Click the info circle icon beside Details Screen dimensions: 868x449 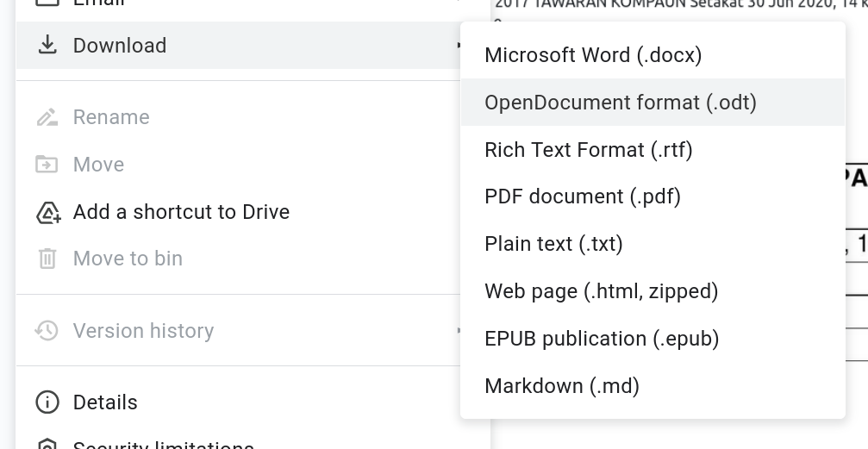[47, 402]
